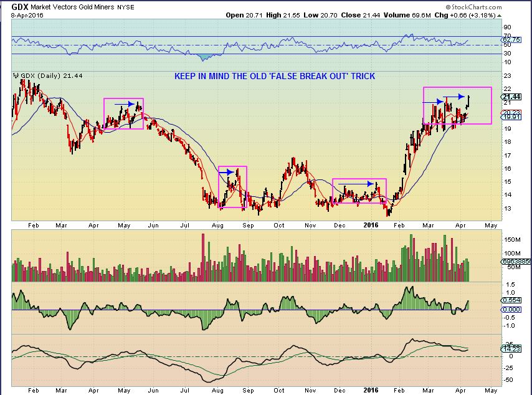Click the NYSE exchange label

[x=125, y=7]
